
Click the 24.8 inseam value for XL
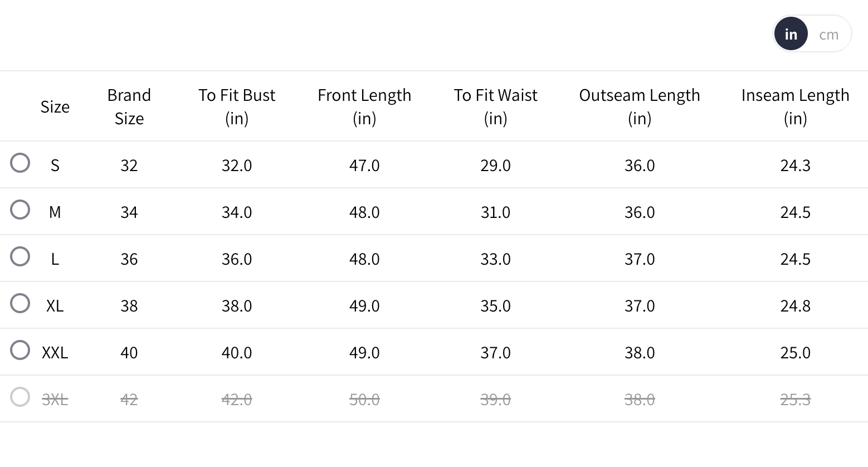[x=795, y=306]
